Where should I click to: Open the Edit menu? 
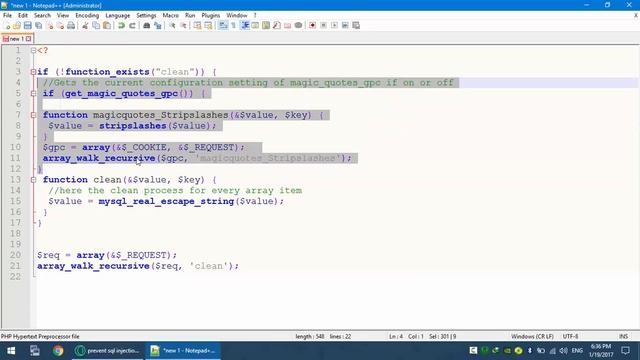[23, 16]
